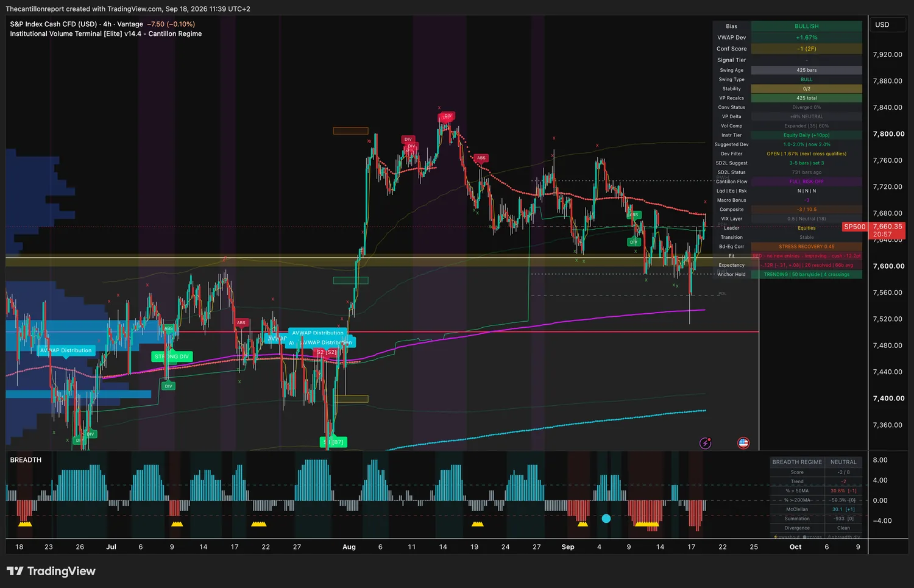The image size is (914, 588).
Task: Click the Aug label on time axis
Action: (x=349, y=547)
